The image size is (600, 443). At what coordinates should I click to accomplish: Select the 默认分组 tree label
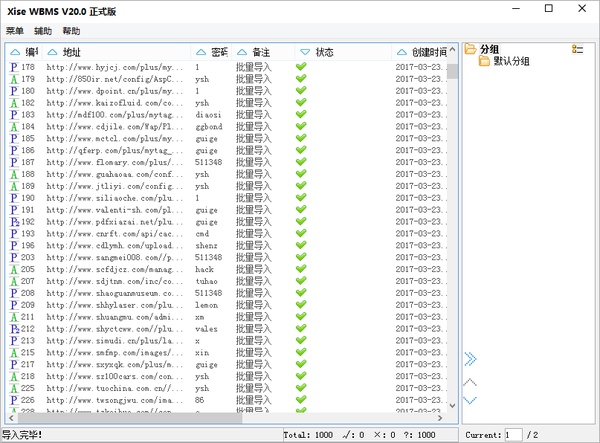(511, 61)
